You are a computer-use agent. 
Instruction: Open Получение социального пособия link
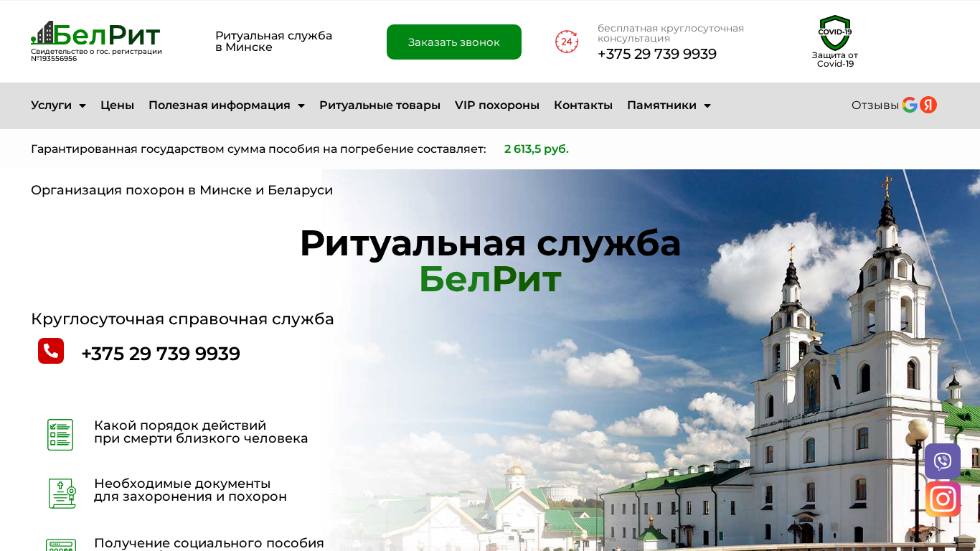point(209,543)
